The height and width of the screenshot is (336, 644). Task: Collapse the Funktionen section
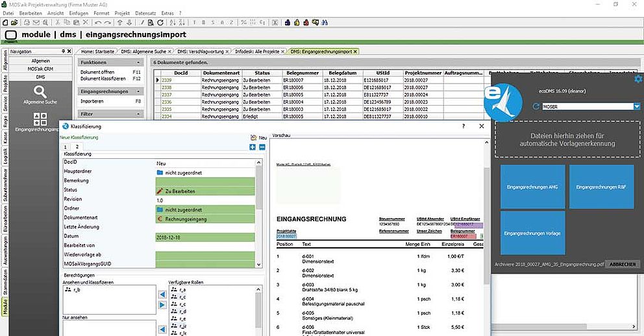(x=139, y=62)
